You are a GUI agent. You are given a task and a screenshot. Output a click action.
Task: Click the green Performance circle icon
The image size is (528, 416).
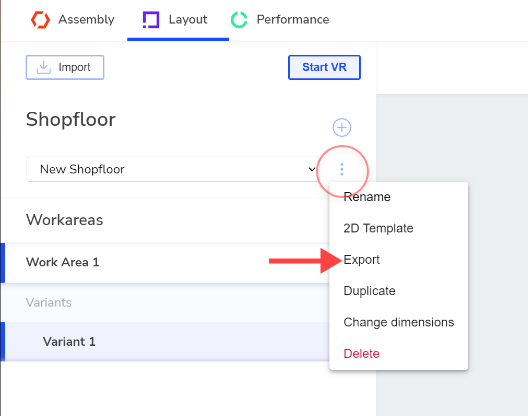(x=239, y=20)
